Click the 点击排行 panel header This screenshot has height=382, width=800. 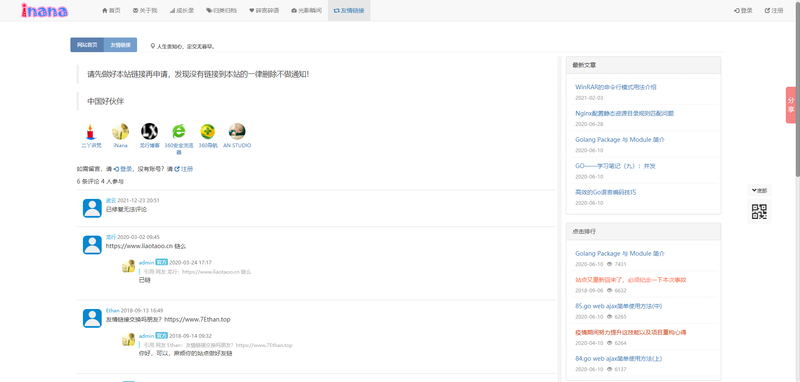tap(643, 232)
